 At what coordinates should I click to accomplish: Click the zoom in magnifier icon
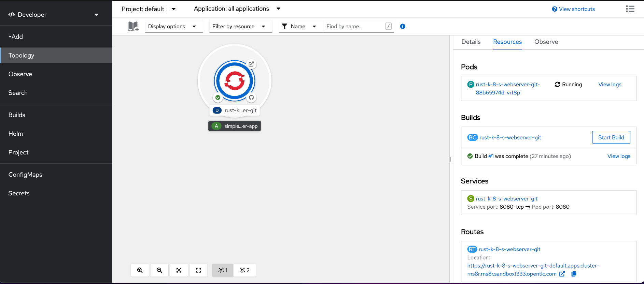140,270
